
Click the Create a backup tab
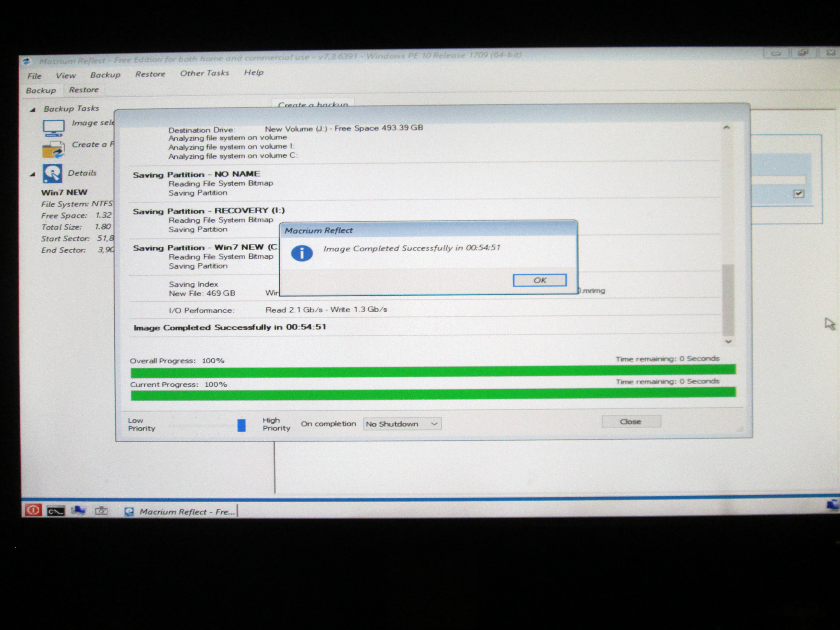click(313, 104)
